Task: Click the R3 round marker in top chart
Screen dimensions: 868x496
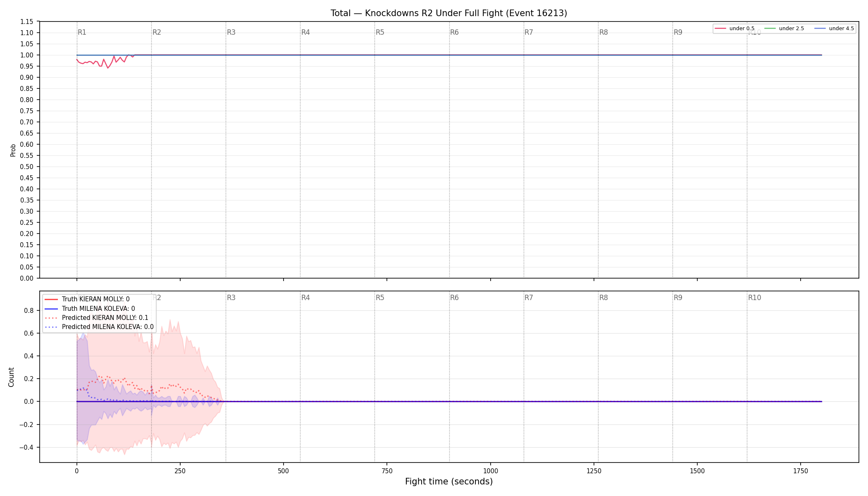Action: point(231,32)
